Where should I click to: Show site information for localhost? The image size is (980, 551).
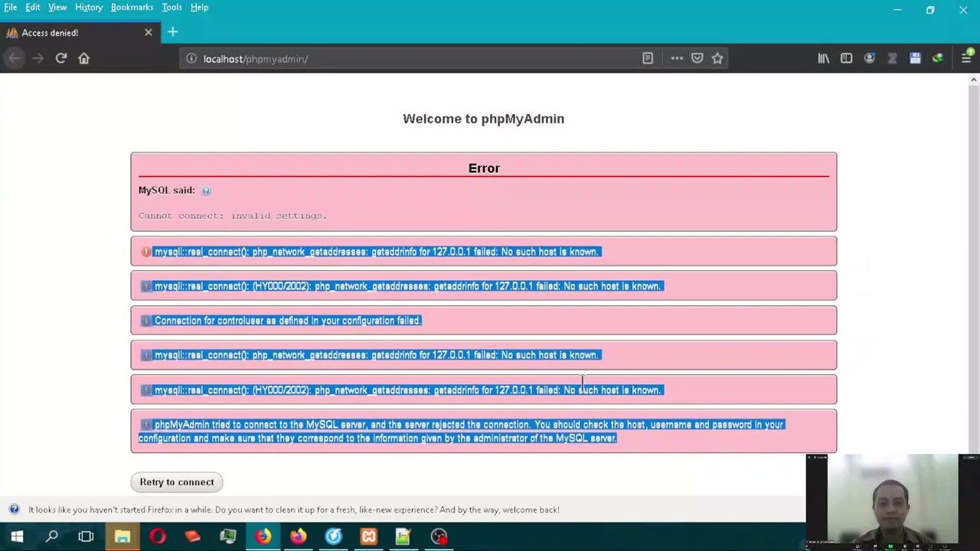click(x=191, y=58)
